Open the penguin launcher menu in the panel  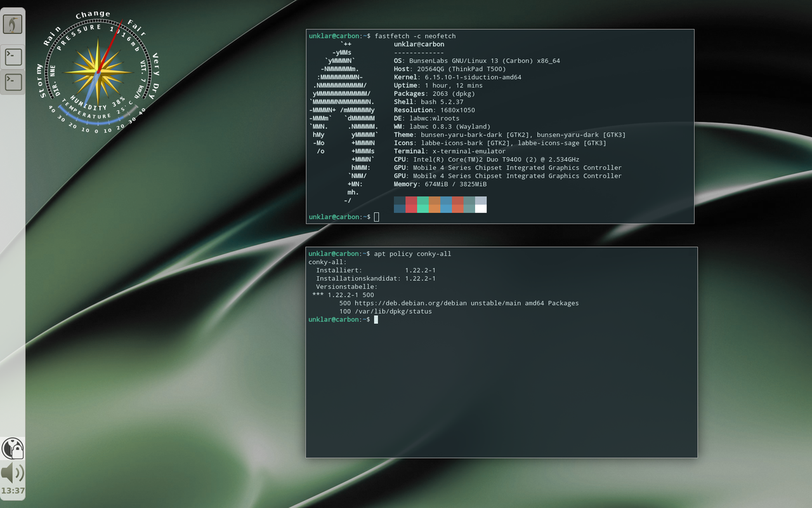coord(13,25)
